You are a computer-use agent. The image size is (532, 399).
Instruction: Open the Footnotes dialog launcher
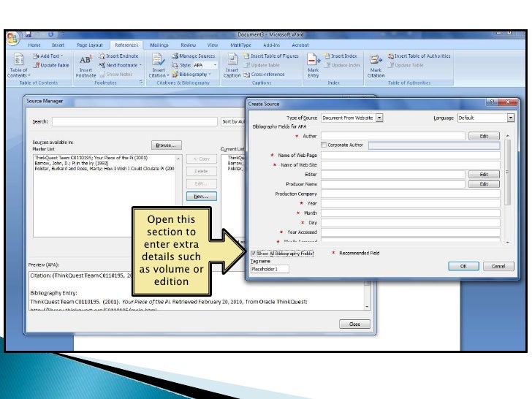pyautogui.click(x=141, y=83)
